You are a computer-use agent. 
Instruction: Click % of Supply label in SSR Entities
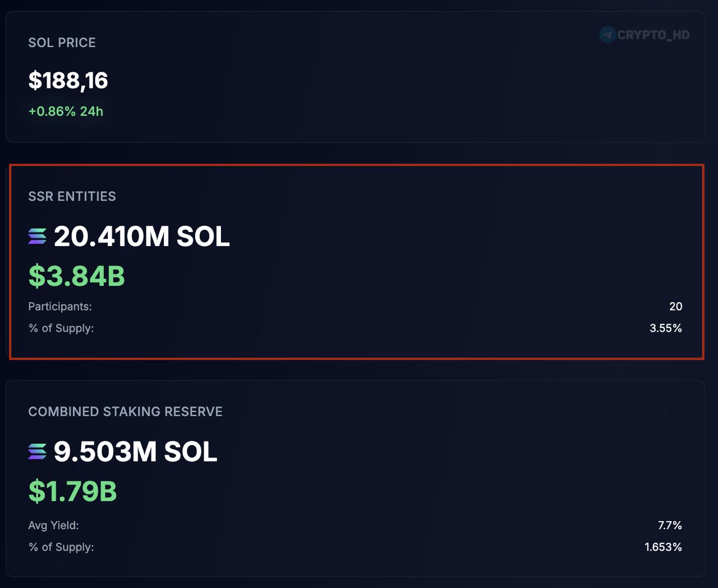point(61,328)
